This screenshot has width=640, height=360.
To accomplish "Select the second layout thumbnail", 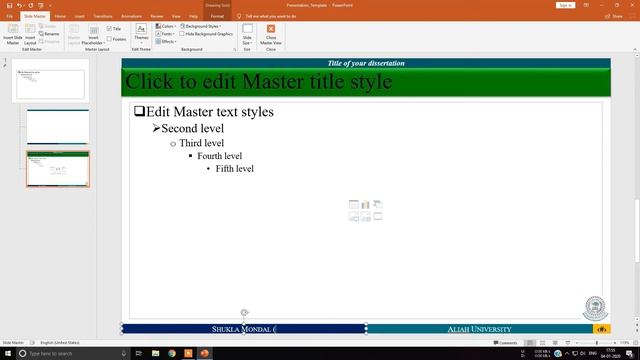I will click(x=58, y=127).
